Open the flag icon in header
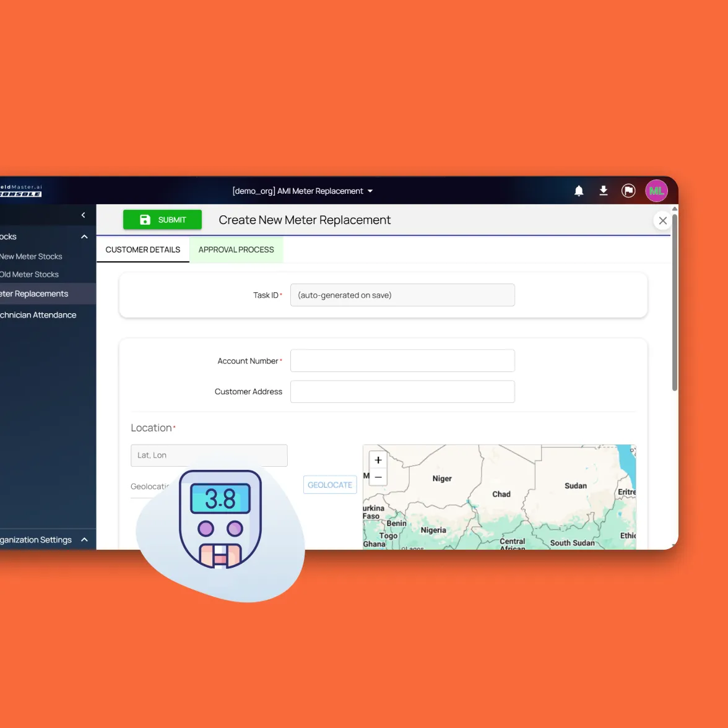The height and width of the screenshot is (728, 728). pos(628,191)
